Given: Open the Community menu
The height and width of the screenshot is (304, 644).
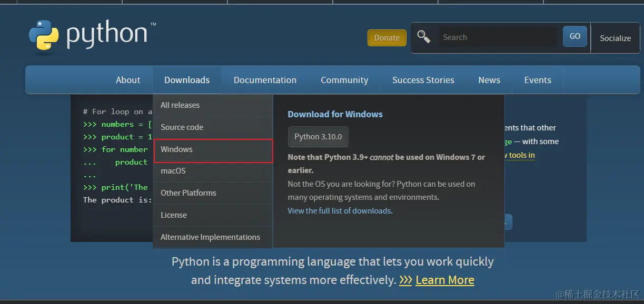Looking at the screenshot, I should point(344,80).
